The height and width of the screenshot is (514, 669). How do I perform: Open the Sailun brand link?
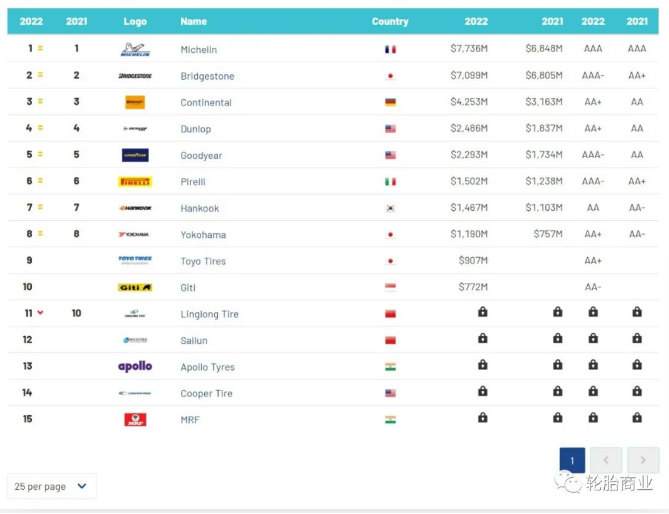tap(194, 341)
